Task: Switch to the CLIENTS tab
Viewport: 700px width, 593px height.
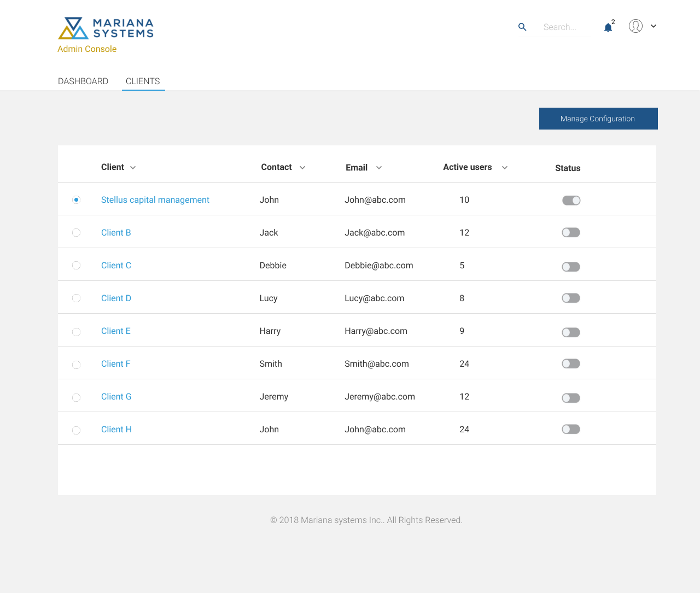Action: coord(143,81)
